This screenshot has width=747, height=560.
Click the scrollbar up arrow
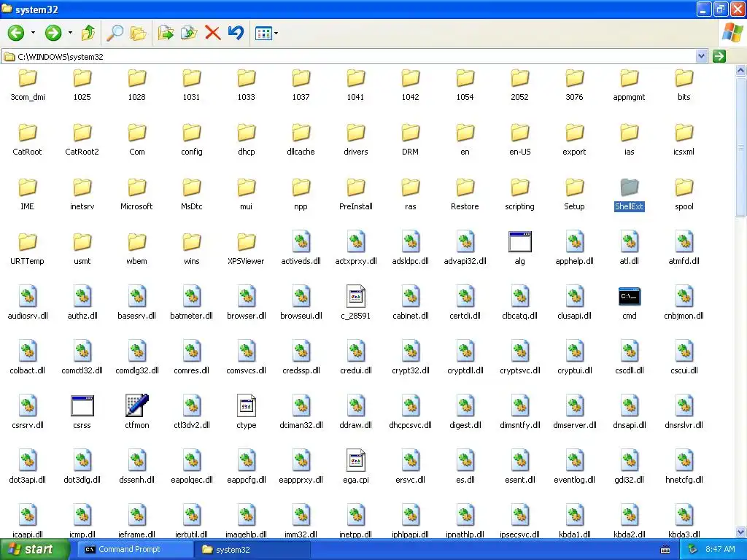click(x=741, y=71)
